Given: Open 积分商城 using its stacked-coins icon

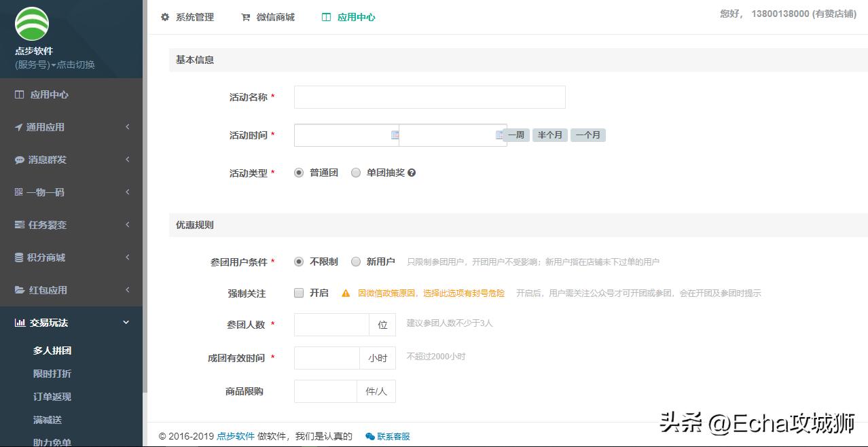Looking at the screenshot, I should pyautogui.click(x=18, y=257).
